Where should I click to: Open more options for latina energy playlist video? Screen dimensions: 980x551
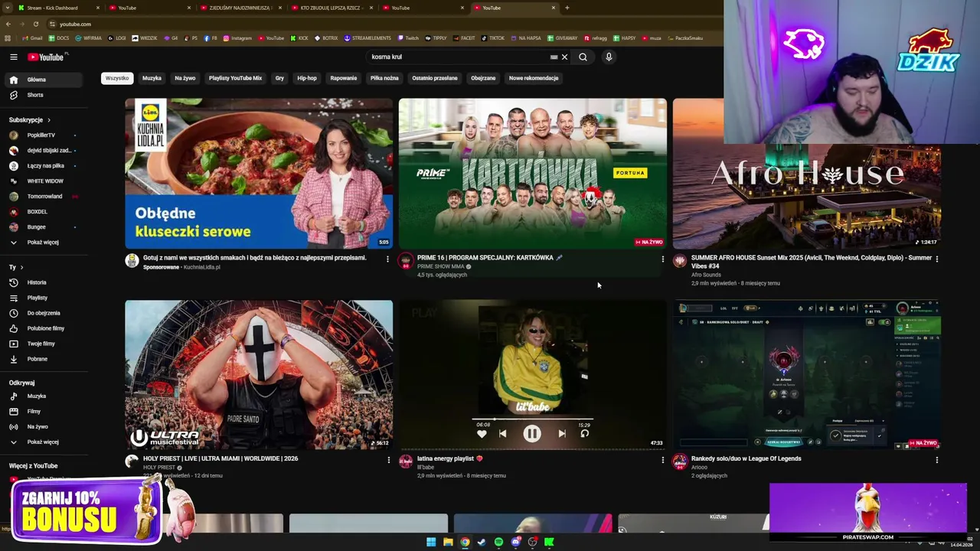pos(662,460)
